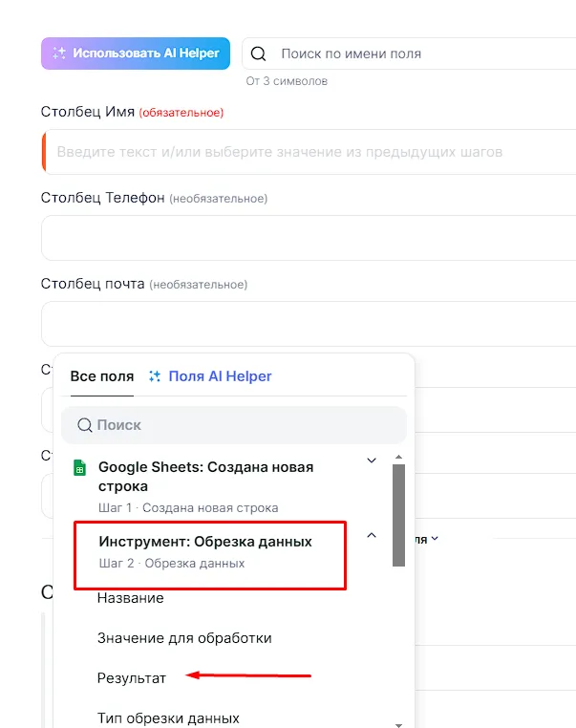The height and width of the screenshot is (728, 576).
Task: Click the field list scrollbar thumb
Action: (398, 516)
